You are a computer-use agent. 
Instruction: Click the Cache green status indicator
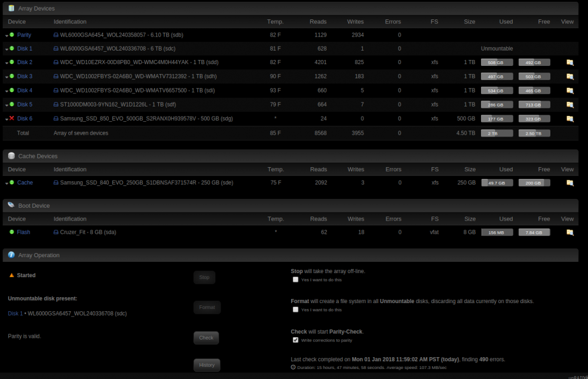12,182
